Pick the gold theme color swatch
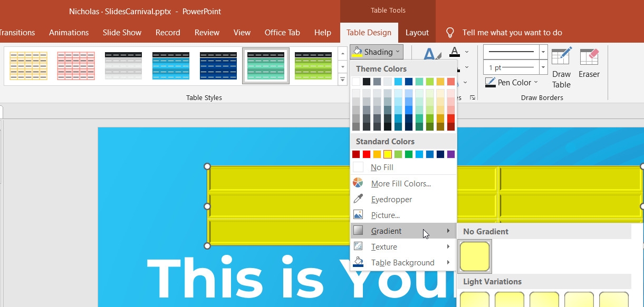 pyautogui.click(x=440, y=82)
